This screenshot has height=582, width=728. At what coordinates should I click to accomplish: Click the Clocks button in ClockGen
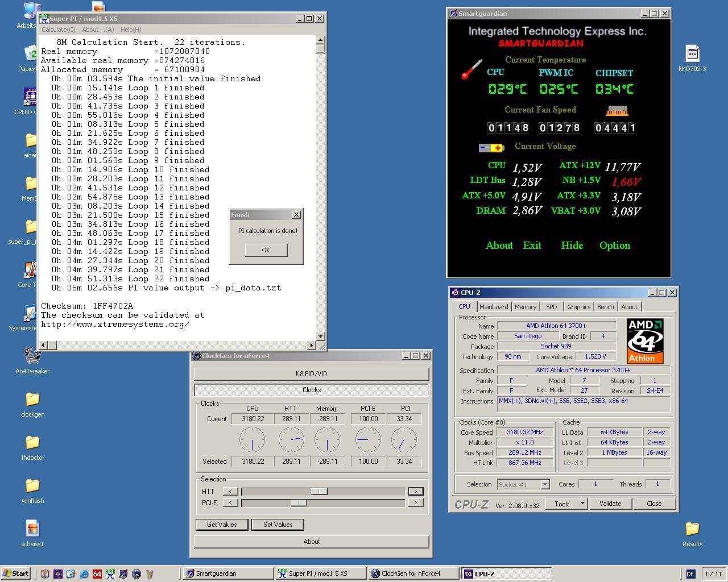coord(312,390)
